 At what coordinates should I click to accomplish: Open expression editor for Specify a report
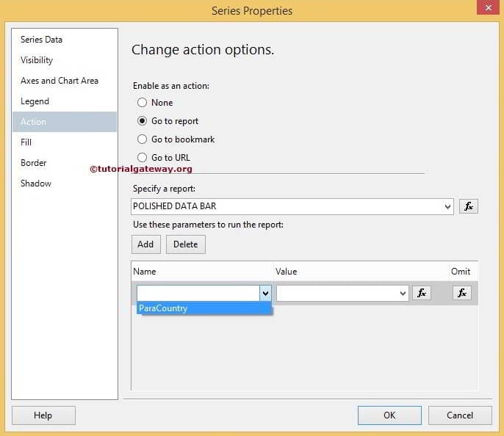(x=469, y=207)
